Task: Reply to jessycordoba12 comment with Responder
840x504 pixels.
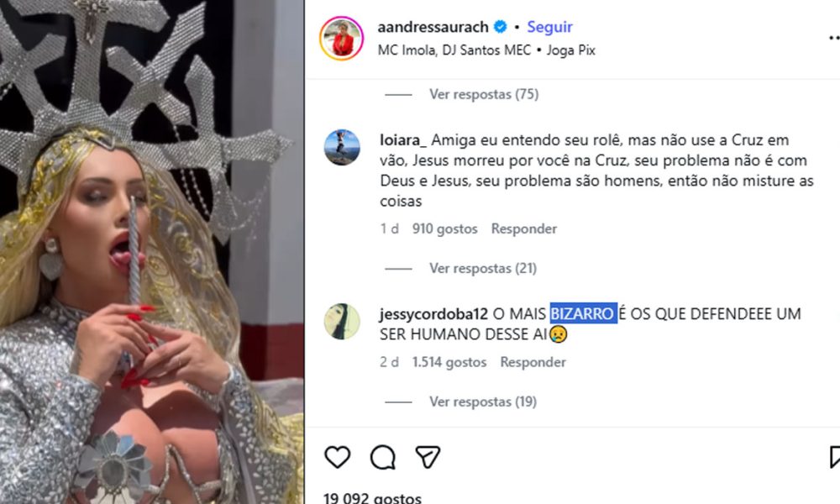Action: coord(533,362)
